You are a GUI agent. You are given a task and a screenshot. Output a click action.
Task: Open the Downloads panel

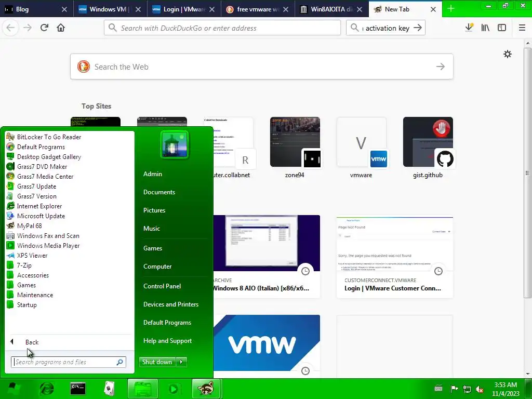point(469,28)
